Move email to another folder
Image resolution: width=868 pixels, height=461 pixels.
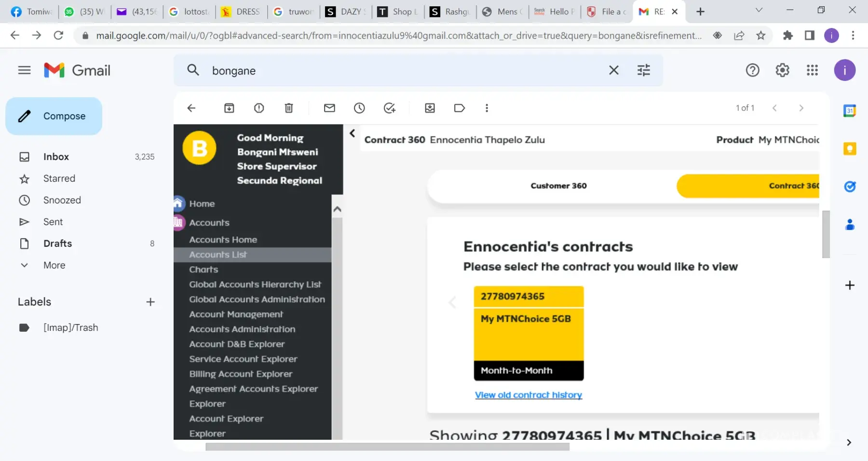pos(430,108)
